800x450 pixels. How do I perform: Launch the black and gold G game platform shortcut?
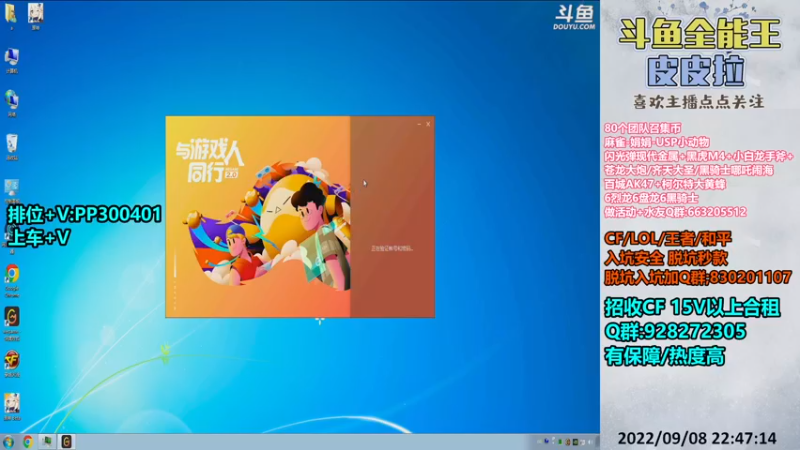click(12, 317)
